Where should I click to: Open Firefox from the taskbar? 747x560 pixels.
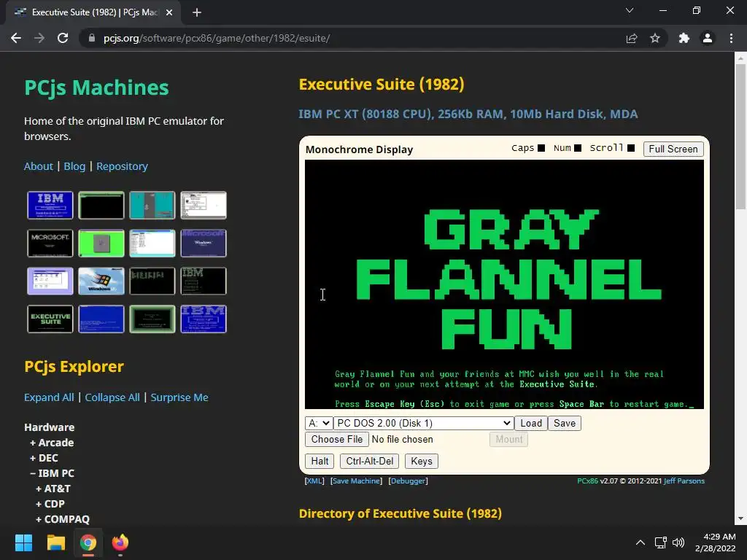pyautogui.click(x=120, y=542)
